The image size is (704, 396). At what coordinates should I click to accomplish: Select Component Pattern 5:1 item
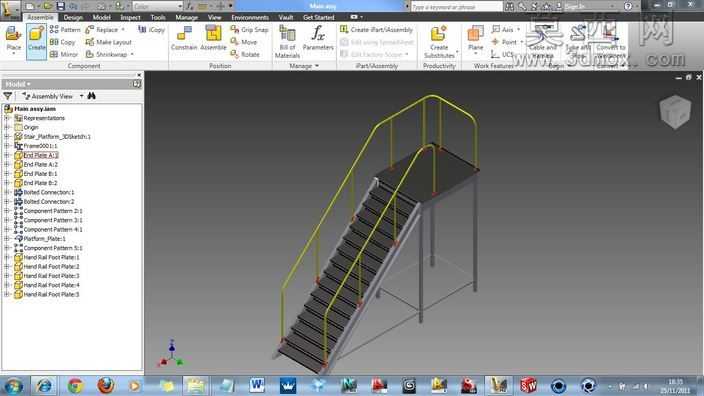(x=53, y=248)
